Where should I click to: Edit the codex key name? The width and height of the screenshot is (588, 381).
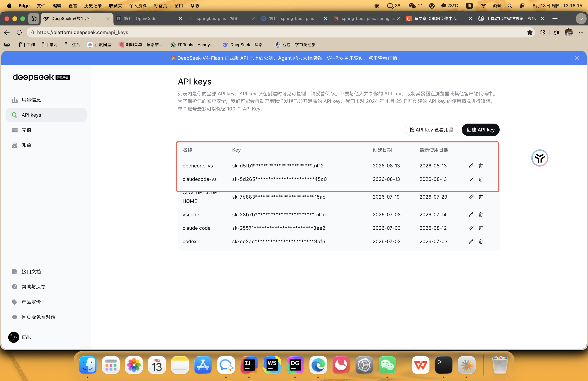[x=471, y=241]
